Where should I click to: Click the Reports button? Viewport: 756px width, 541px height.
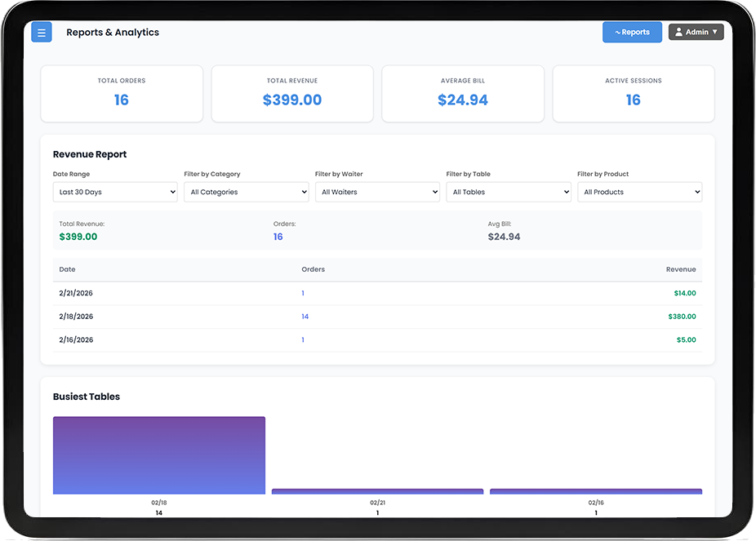pyautogui.click(x=633, y=32)
